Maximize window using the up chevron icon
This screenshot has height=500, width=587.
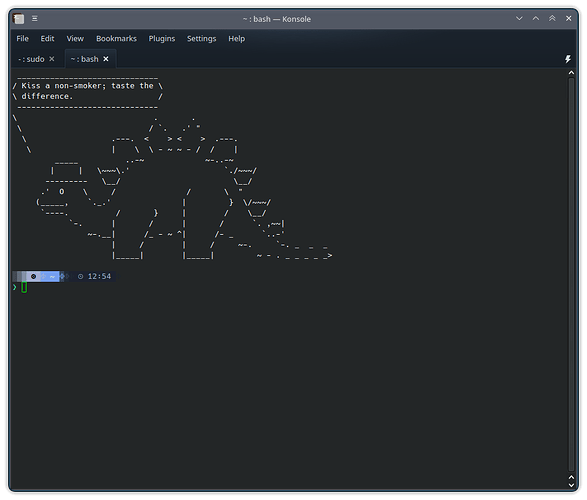tap(536, 18)
